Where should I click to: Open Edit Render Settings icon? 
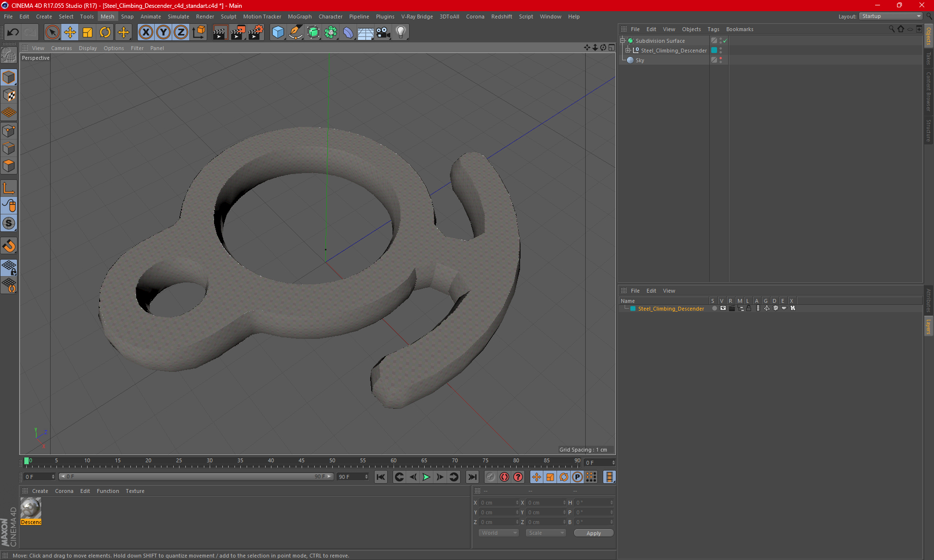pos(255,33)
